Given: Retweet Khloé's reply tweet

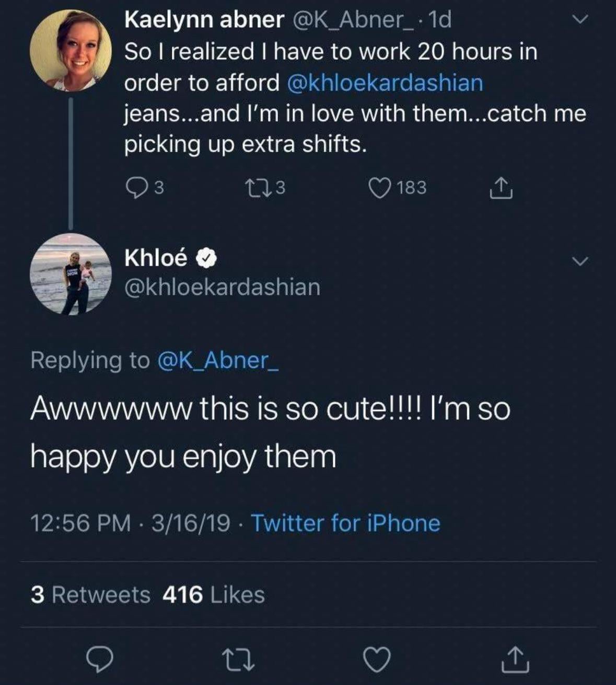Looking at the screenshot, I should click(x=238, y=659).
